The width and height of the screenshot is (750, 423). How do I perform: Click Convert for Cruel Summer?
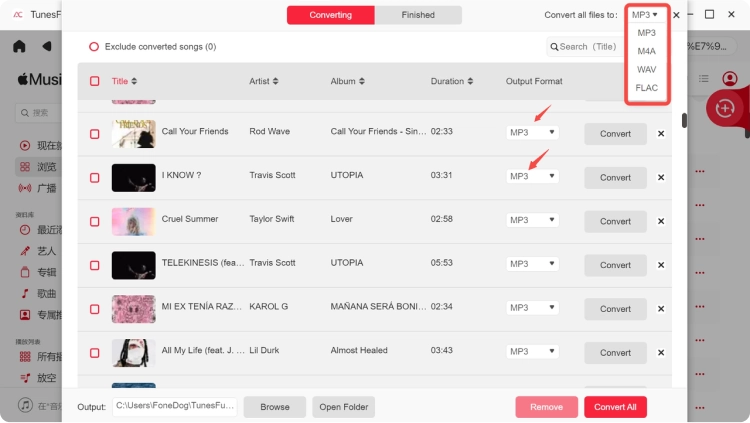pyautogui.click(x=615, y=222)
